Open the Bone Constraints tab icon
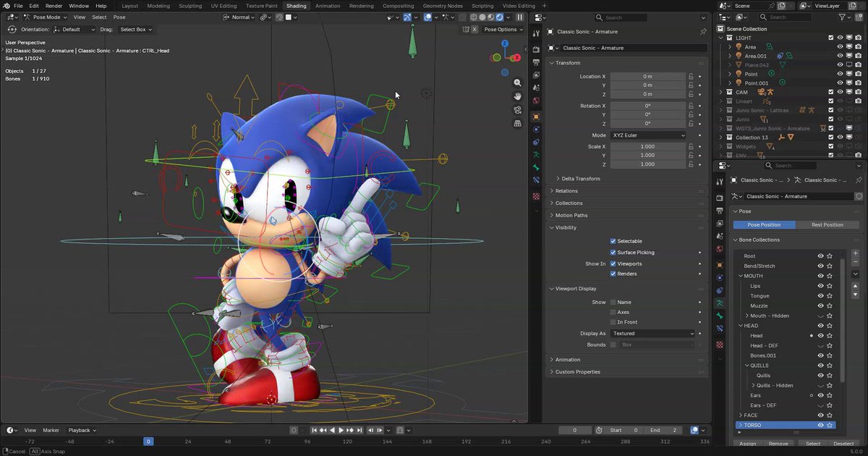 [x=536, y=181]
